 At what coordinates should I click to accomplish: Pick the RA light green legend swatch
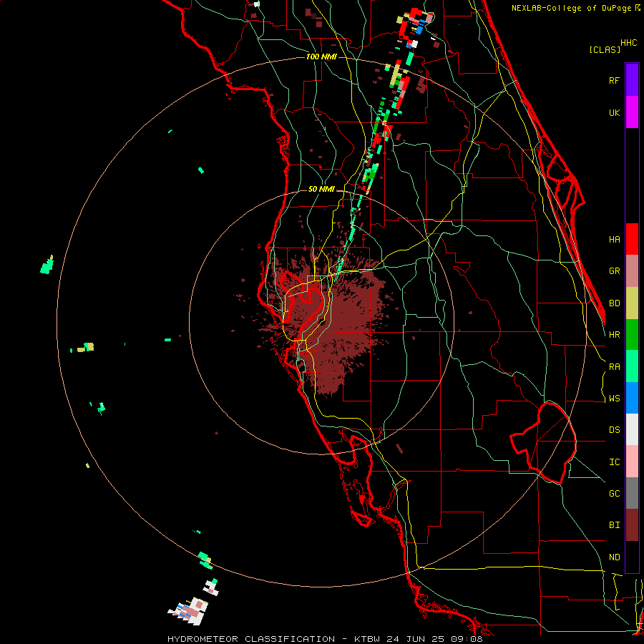click(x=632, y=366)
